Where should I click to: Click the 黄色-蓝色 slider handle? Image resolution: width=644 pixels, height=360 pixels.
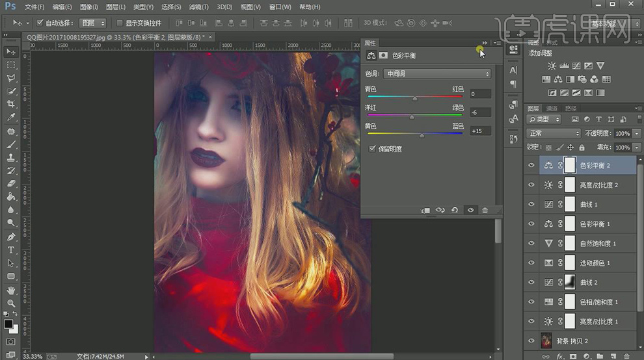pos(422,136)
